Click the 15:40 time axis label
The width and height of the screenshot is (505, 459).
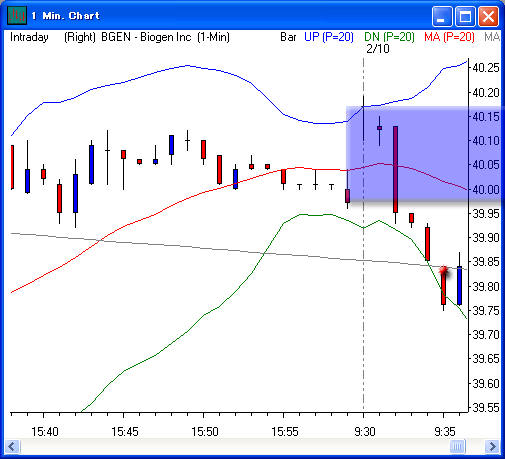pyautogui.click(x=45, y=432)
